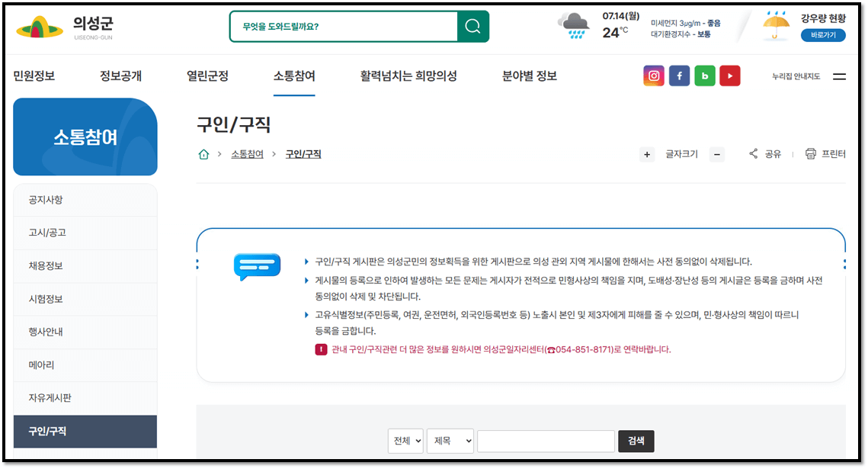
Task: Click the magnifying glass search icon
Action: tap(472, 26)
